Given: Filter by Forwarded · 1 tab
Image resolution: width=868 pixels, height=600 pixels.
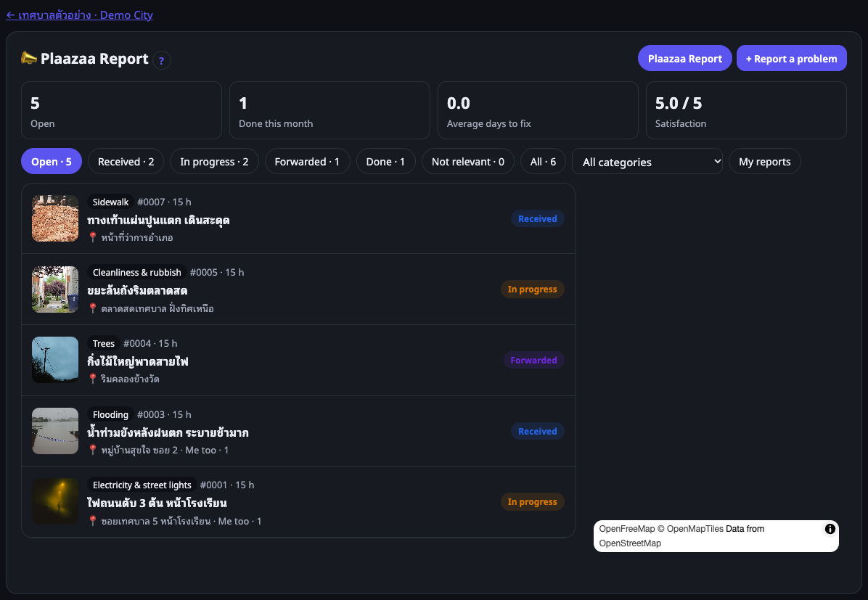Looking at the screenshot, I should click(x=307, y=162).
